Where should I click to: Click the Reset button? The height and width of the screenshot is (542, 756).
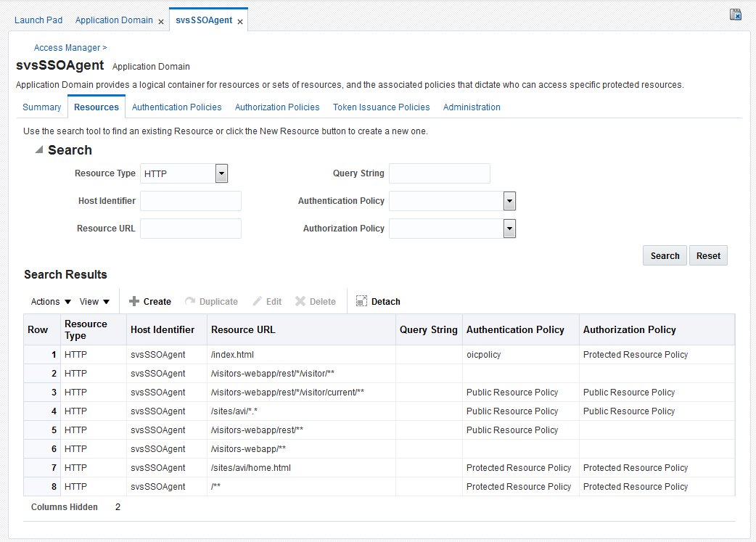(708, 255)
